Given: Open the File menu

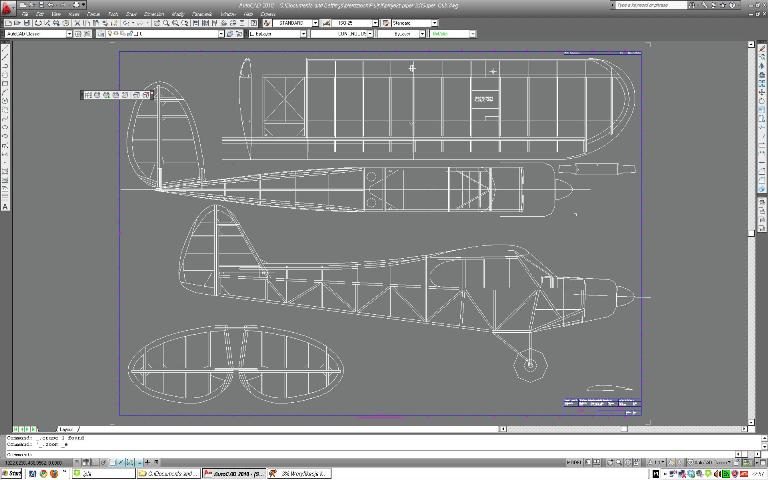Looking at the screenshot, I should pyautogui.click(x=25, y=14).
